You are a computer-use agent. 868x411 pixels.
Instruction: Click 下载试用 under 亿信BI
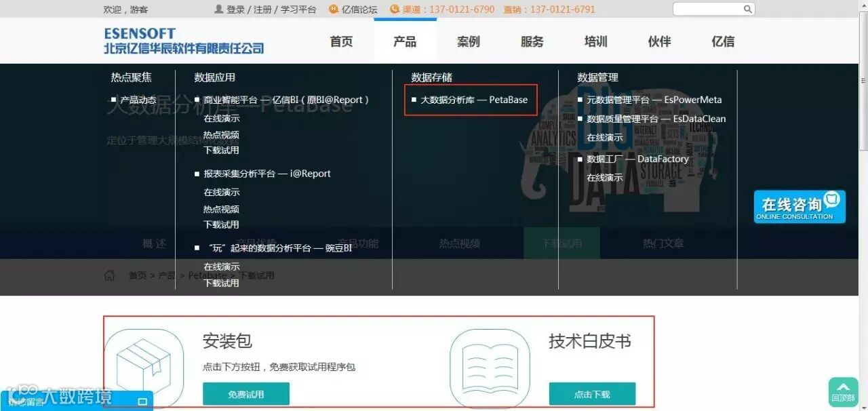tap(222, 150)
